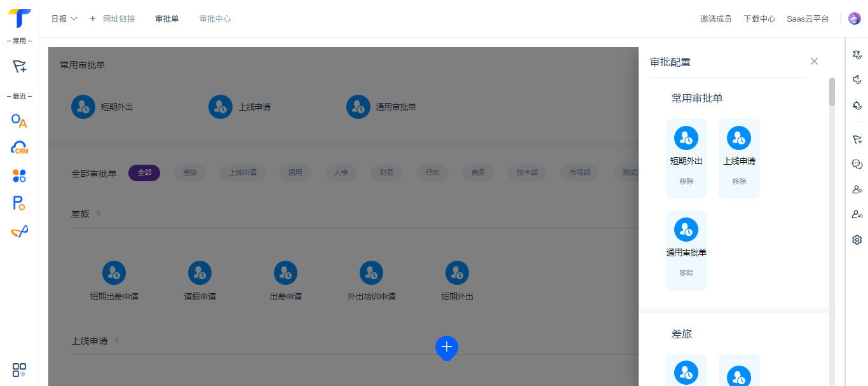Screen dimensions: 868x386
Task: Click the pin icon in the right toolbar
Action: pos(857,55)
